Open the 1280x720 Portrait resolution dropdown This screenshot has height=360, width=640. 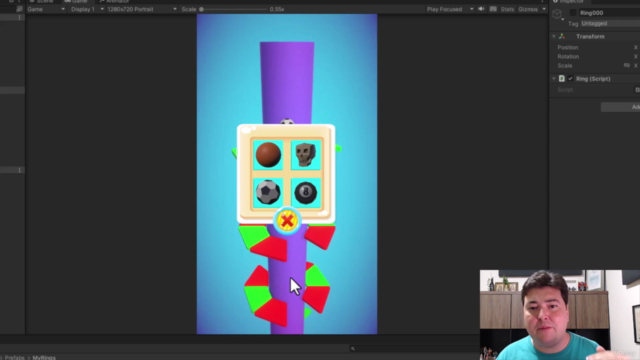coord(142,9)
